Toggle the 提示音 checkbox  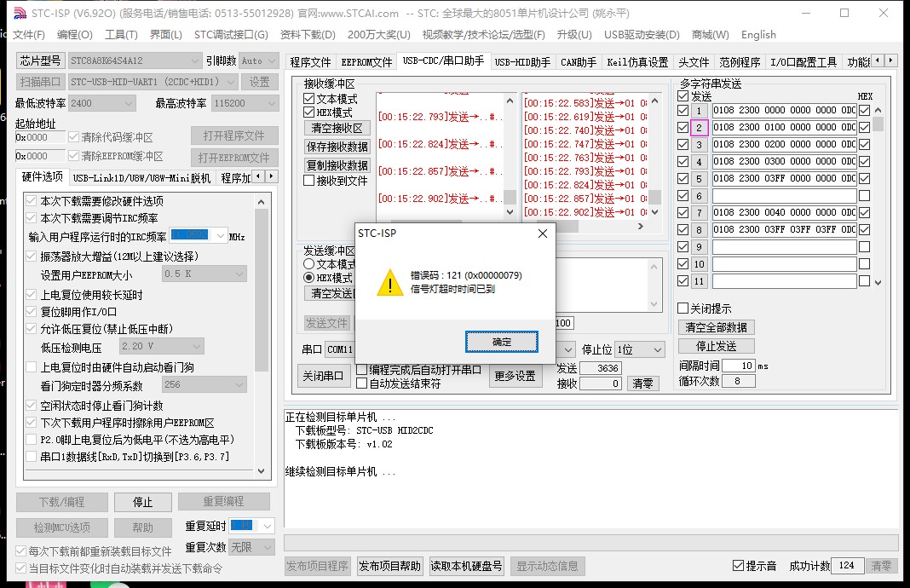pyautogui.click(x=738, y=565)
